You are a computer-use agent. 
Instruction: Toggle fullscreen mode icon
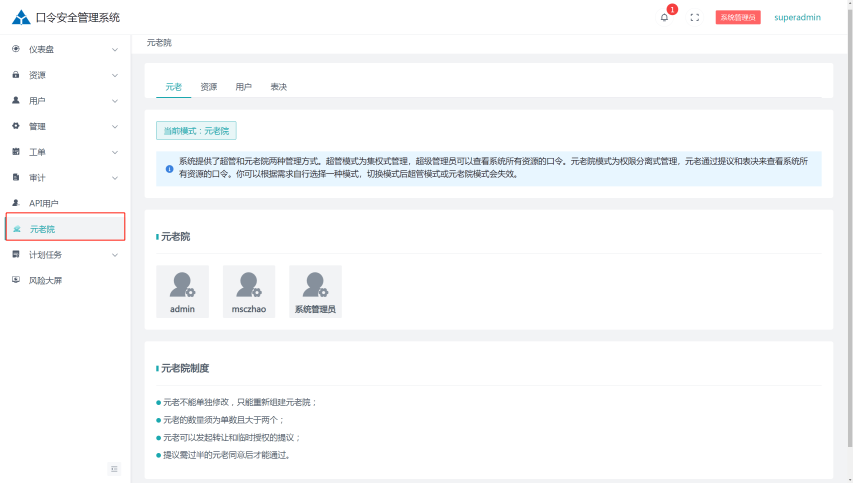coord(694,17)
